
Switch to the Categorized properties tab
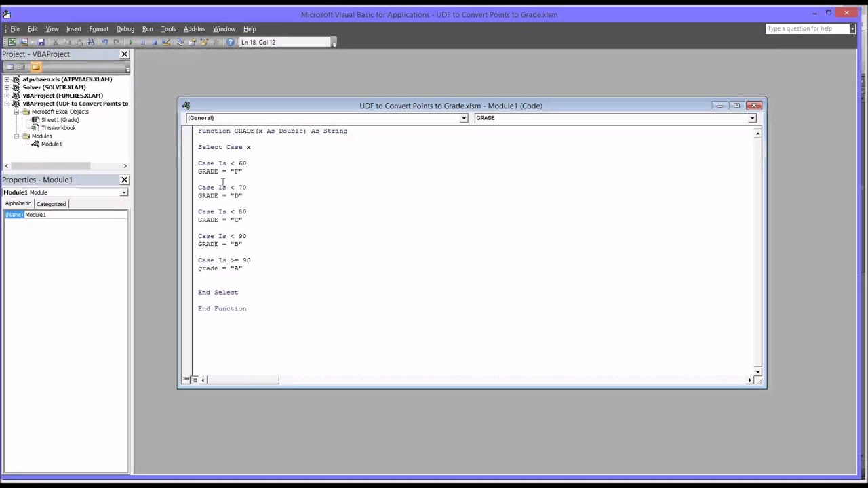point(51,203)
